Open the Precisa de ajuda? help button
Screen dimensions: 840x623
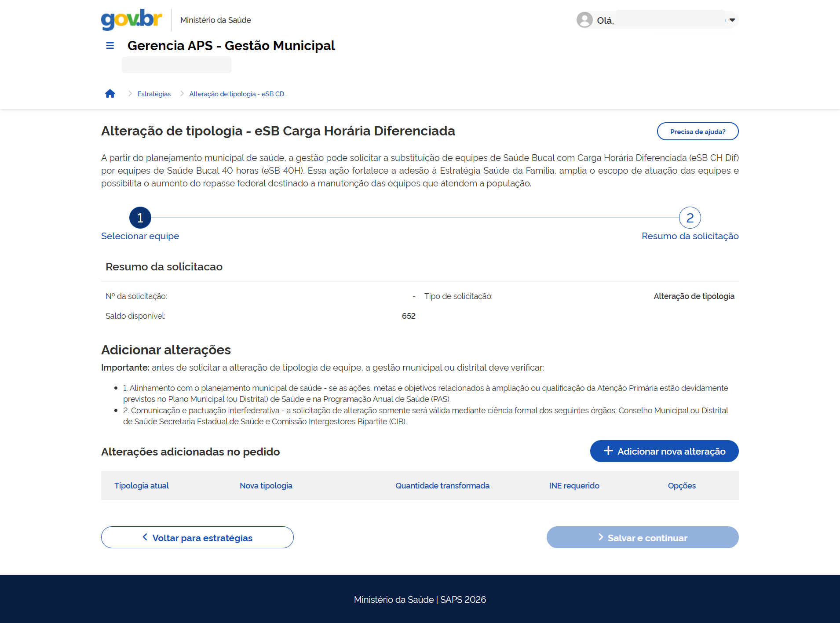point(698,131)
